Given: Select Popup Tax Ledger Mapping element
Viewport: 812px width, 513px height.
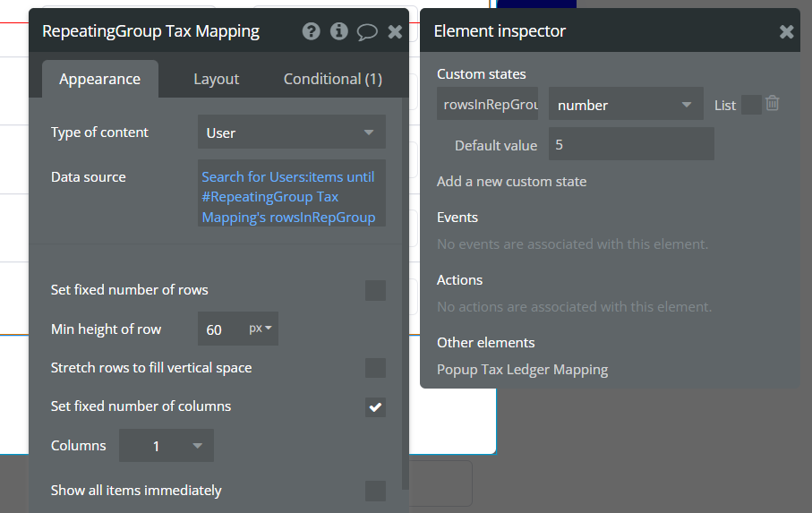Looking at the screenshot, I should (x=522, y=369).
